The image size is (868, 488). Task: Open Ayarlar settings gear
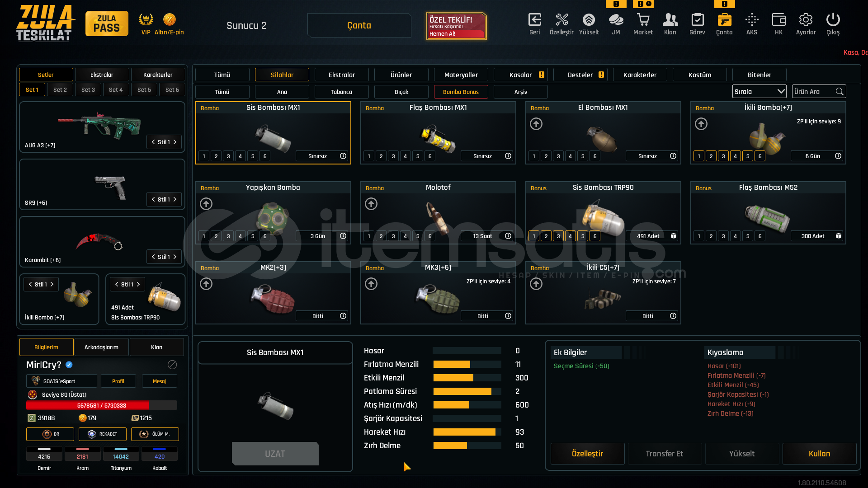pos(806,20)
